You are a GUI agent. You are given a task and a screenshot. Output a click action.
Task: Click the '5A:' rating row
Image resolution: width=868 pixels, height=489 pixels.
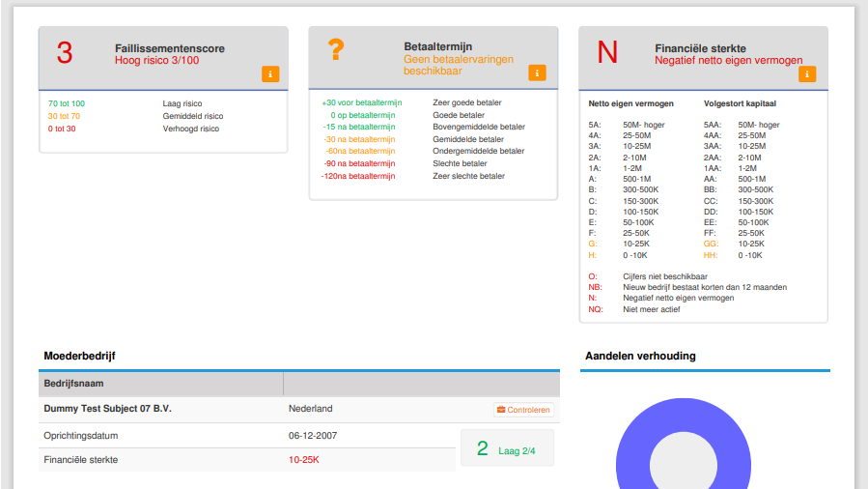627,126
